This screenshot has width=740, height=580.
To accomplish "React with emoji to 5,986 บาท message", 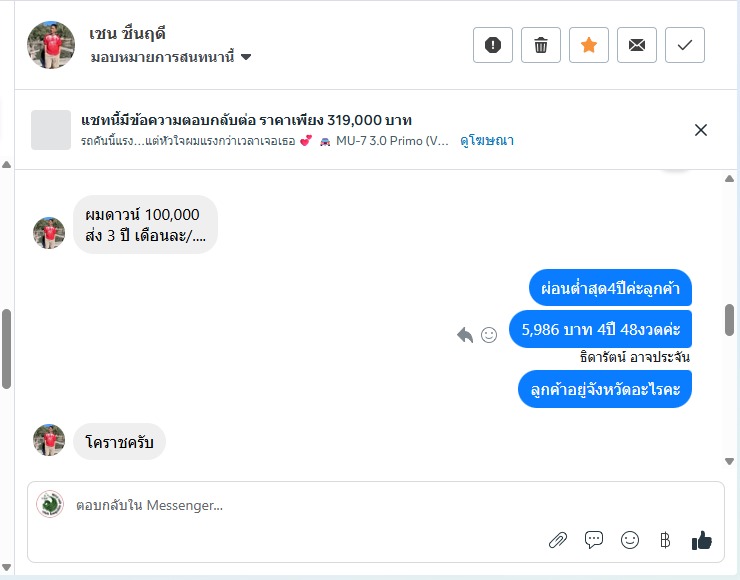I will (x=489, y=335).
